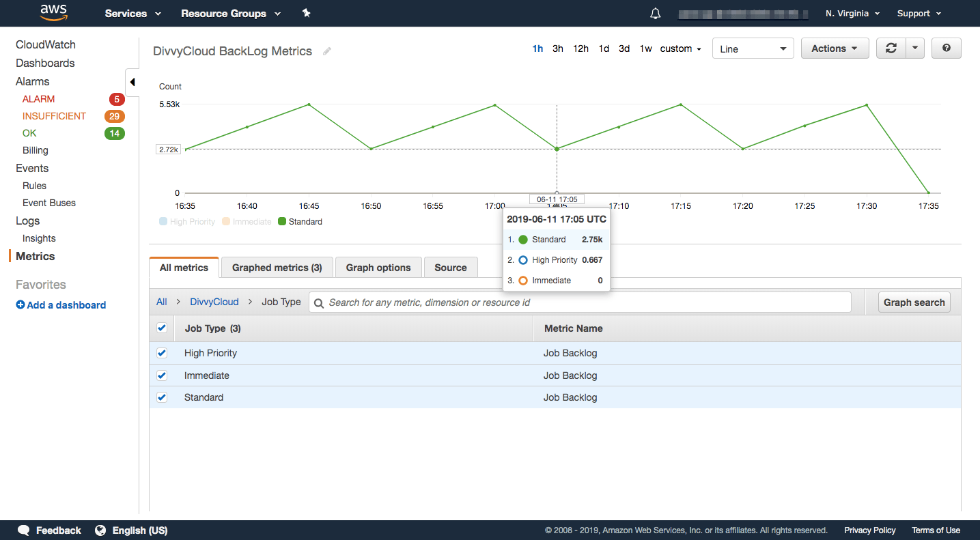The width and height of the screenshot is (980, 540).
Task: Open help with the question mark icon
Action: point(946,48)
